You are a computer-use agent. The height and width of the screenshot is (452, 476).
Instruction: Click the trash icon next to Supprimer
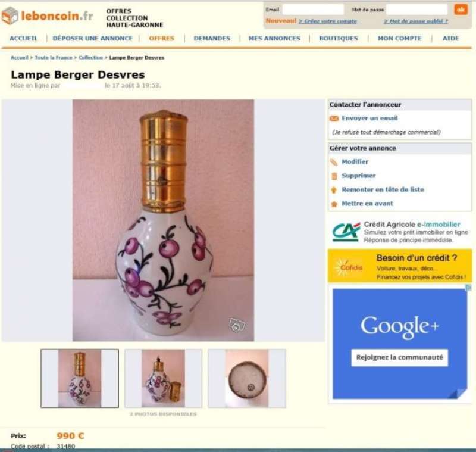(x=334, y=176)
